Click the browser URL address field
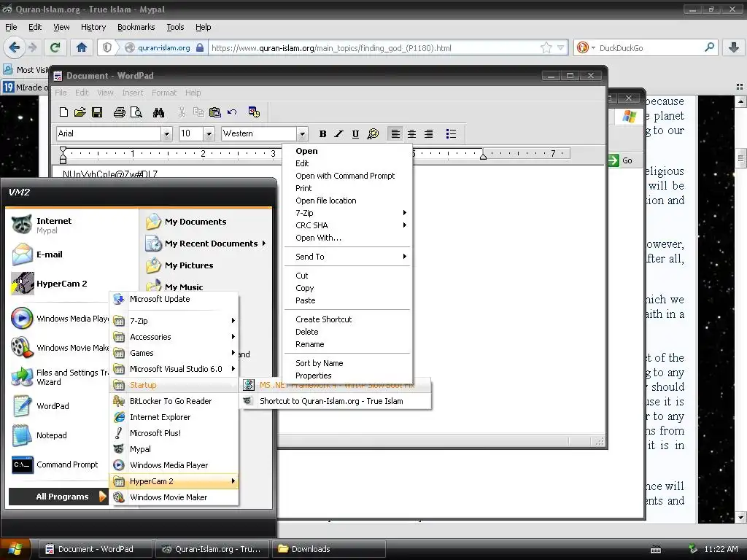This screenshot has width=747, height=560. click(x=374, y=47)
